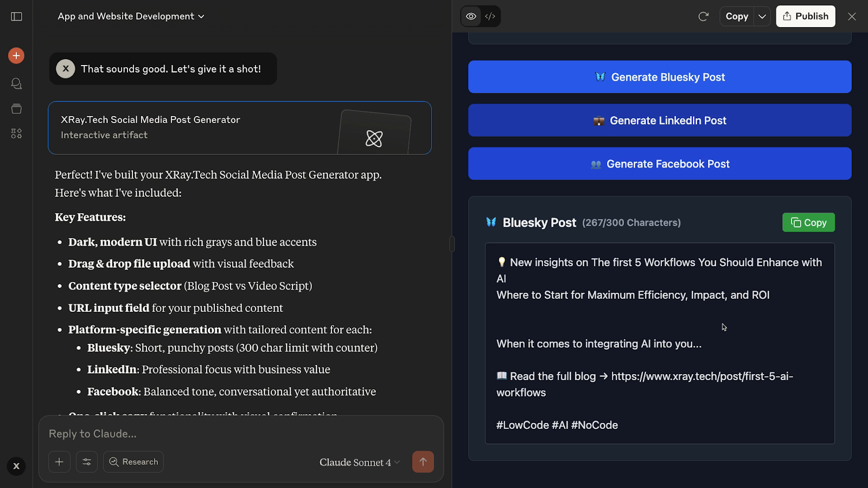Open Claude Sonnet 4 model selector

tap(359, 463)
